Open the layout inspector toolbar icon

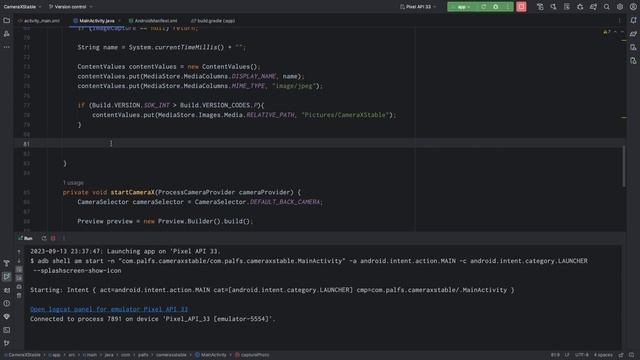point(567,7)
